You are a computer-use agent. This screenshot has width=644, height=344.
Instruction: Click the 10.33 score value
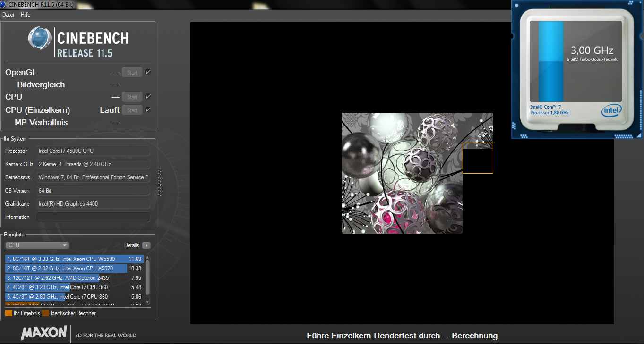[135, 268]
